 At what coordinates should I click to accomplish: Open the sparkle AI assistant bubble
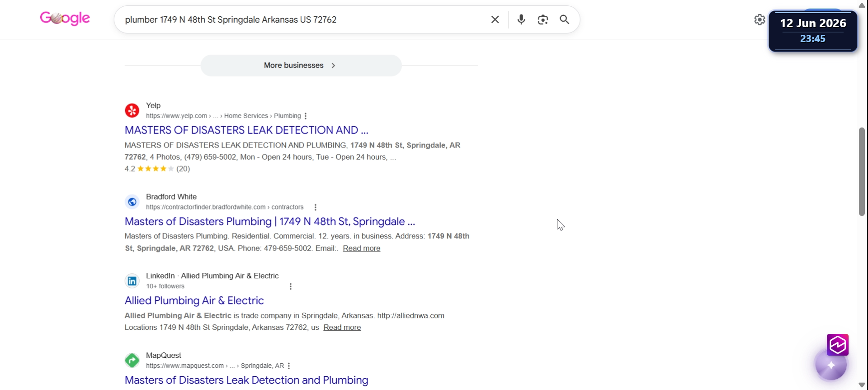point(831,365)
